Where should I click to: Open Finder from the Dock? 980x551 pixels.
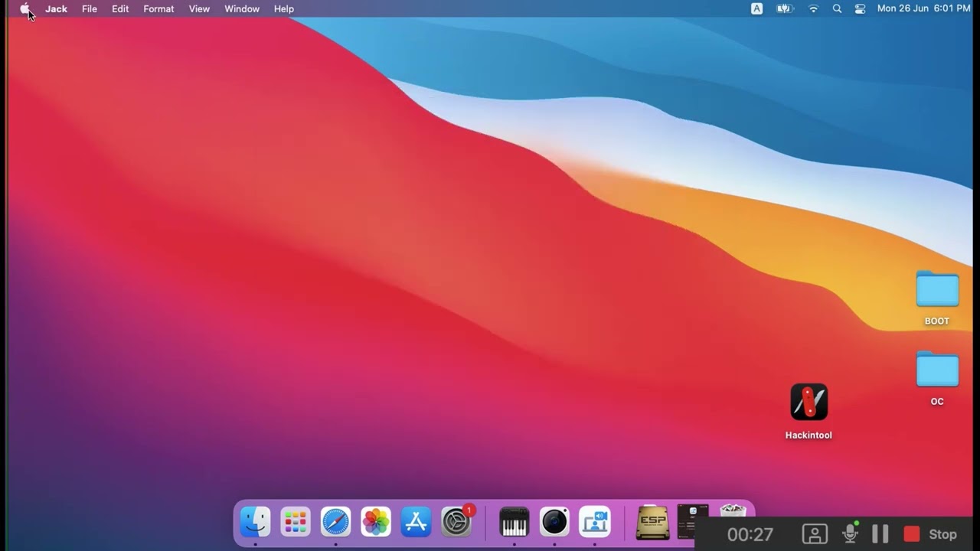pyautogui.click(x=255, y=523)
